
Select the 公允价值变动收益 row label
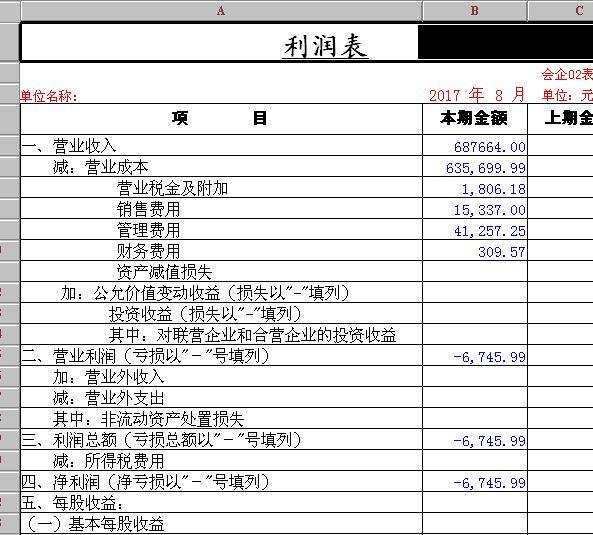pos(205,293)
